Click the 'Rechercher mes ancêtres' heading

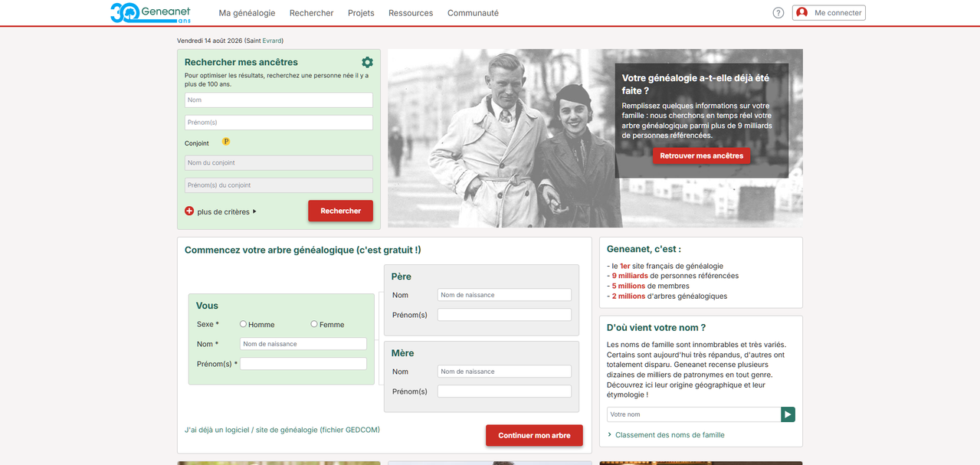coord(241,62)
